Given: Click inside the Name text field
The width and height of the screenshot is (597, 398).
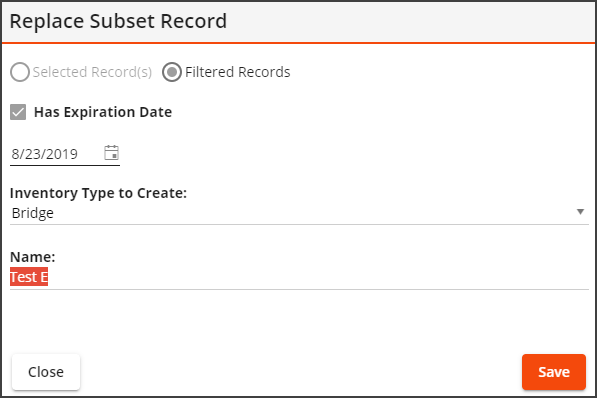Looking at the screenshot, I should [x=299, y=277].
